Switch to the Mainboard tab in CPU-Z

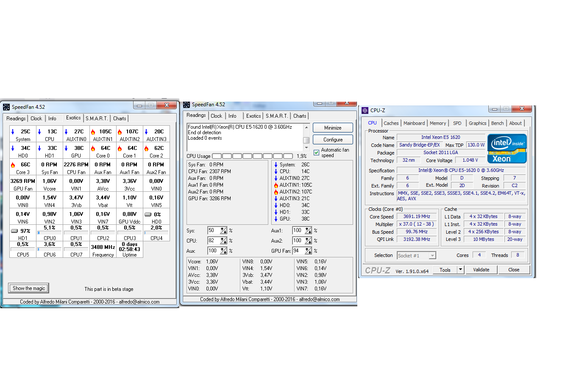click(x=414, y=123)
